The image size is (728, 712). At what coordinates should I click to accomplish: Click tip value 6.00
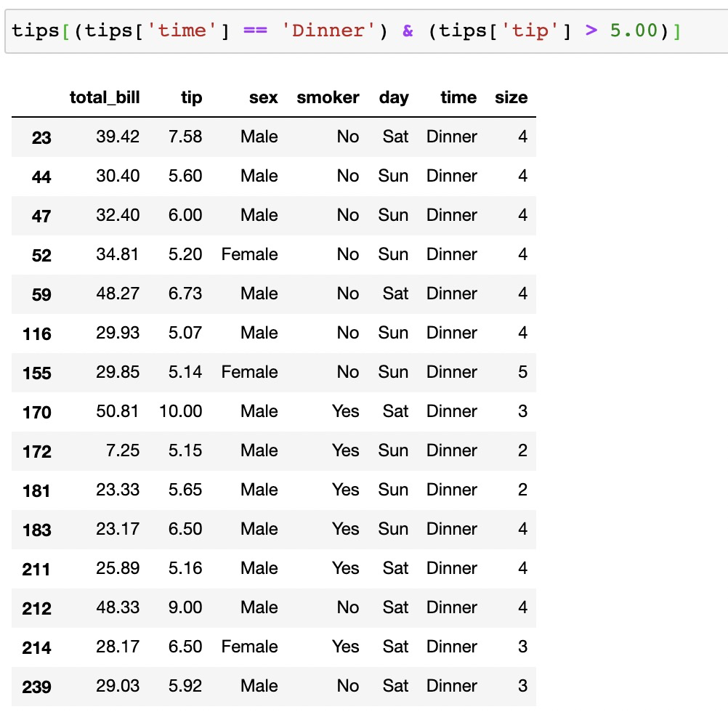[x=185, y=215]
